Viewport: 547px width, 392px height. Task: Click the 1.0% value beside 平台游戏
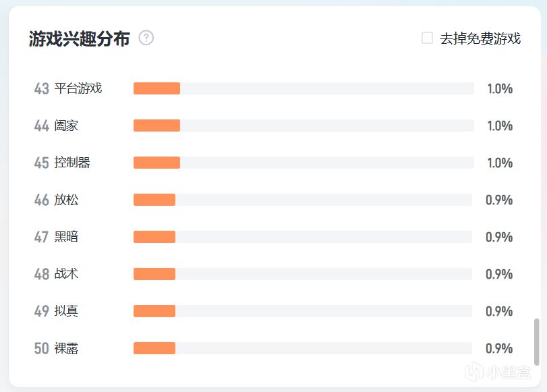(500, 88)
